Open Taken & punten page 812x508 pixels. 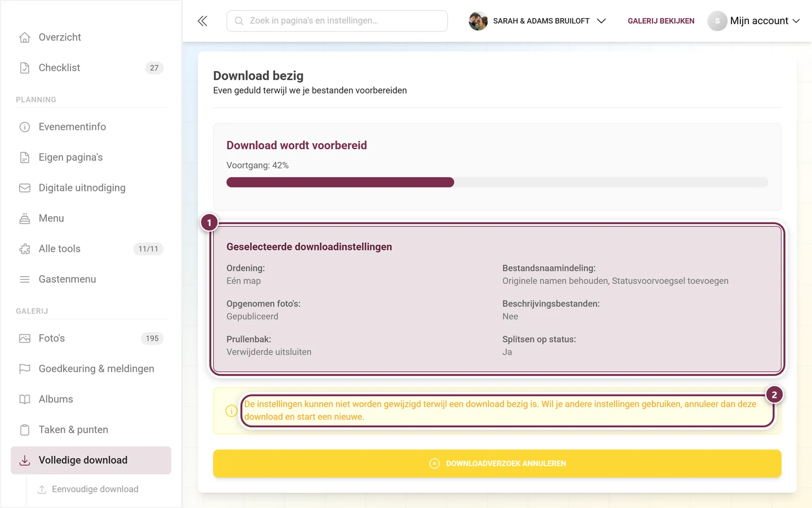click(91, 430)
